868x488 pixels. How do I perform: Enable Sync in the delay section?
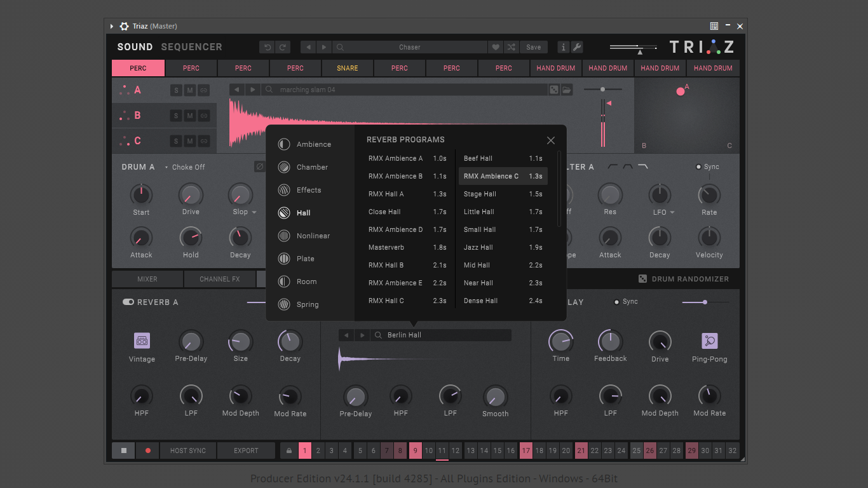point(616,302)
